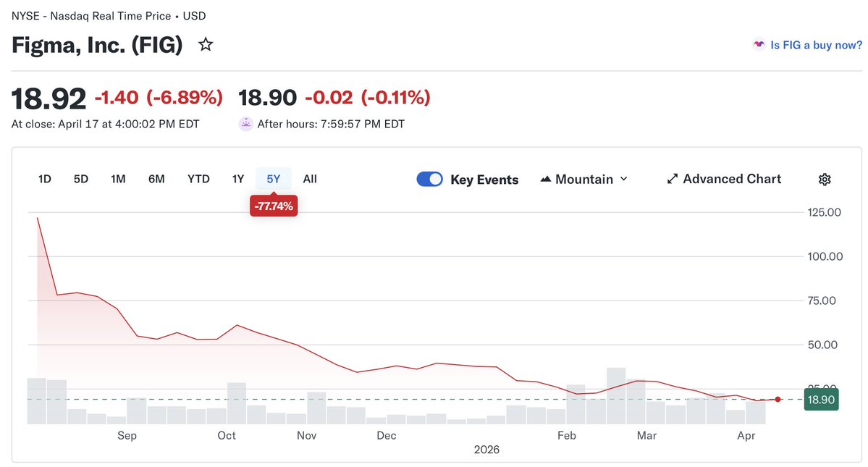The width and height of the screenshot is (868, 467).
Task: Click the 2026 year label on axis
Action: 486,450
